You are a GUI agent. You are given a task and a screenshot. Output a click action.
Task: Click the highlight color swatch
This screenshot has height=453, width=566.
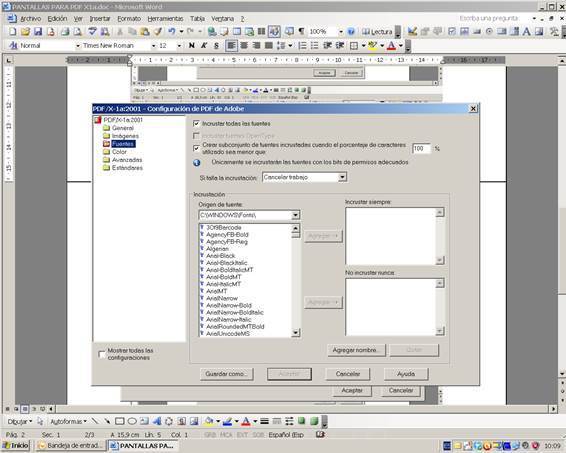pos(373,45)
